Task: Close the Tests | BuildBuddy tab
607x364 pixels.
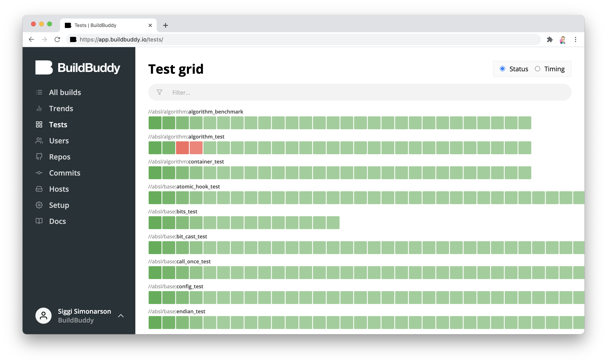Action: coord(150,25)
